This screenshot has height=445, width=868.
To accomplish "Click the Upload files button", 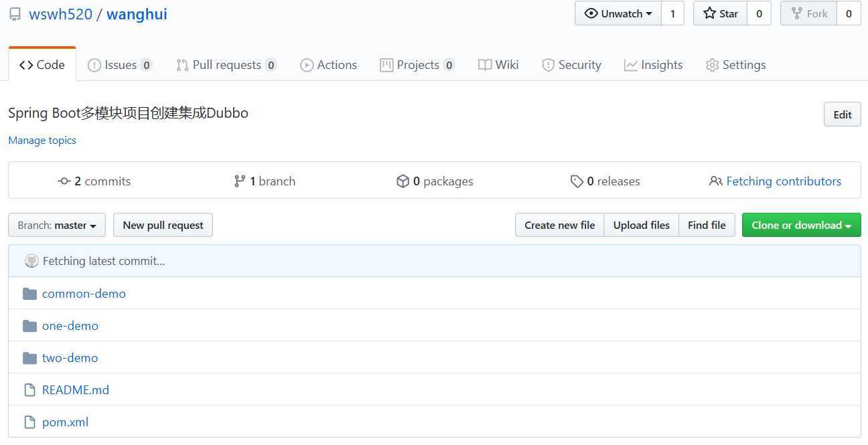I will click(x=642, y=226).
